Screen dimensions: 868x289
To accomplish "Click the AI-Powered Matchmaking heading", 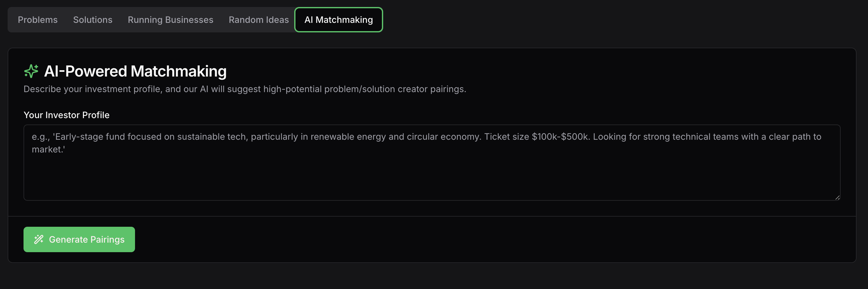I will point(135,71).
